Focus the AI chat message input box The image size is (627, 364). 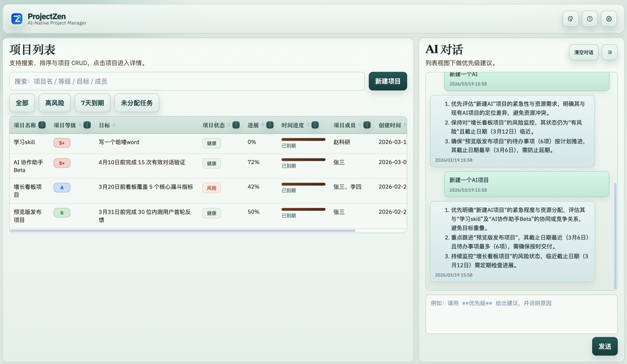tap(521, 314)
